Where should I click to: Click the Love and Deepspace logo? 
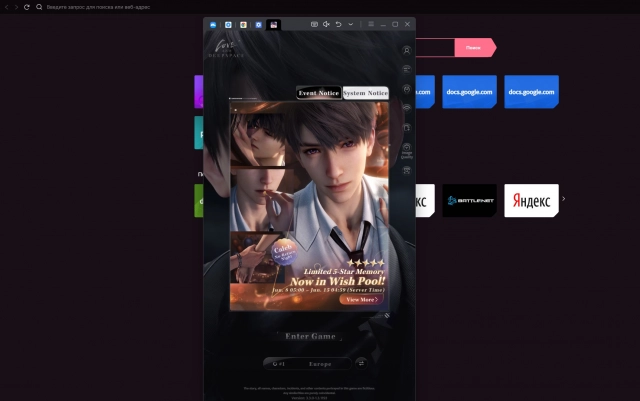pos(226,49)
